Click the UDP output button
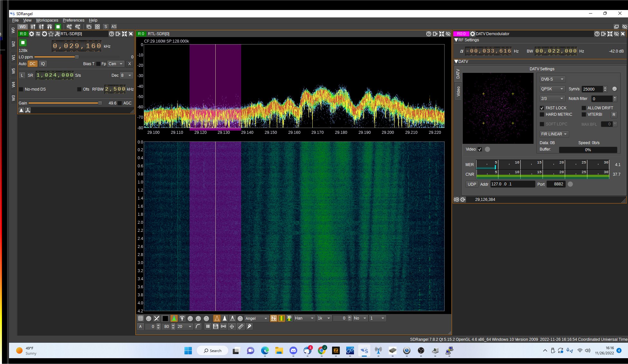628x364 pixels. (472, 184)
